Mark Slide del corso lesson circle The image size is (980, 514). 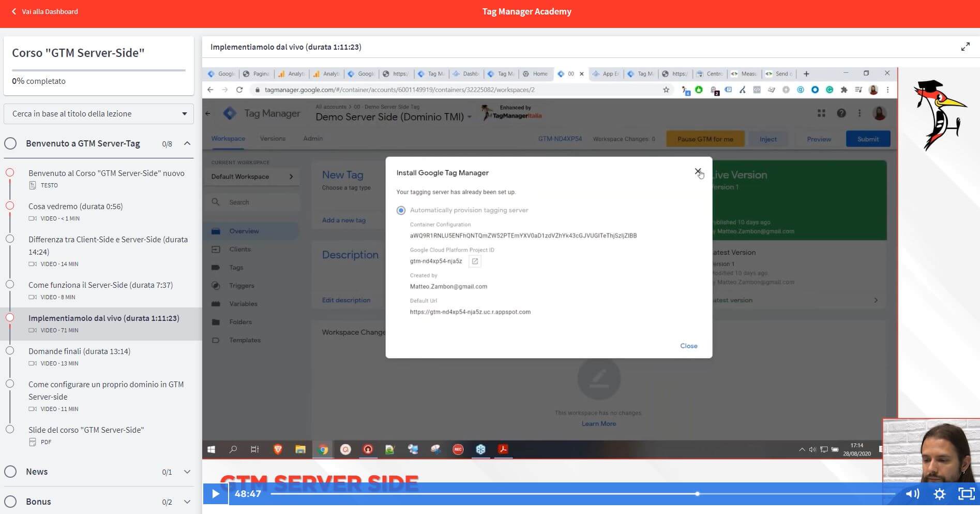coord(10,429)
